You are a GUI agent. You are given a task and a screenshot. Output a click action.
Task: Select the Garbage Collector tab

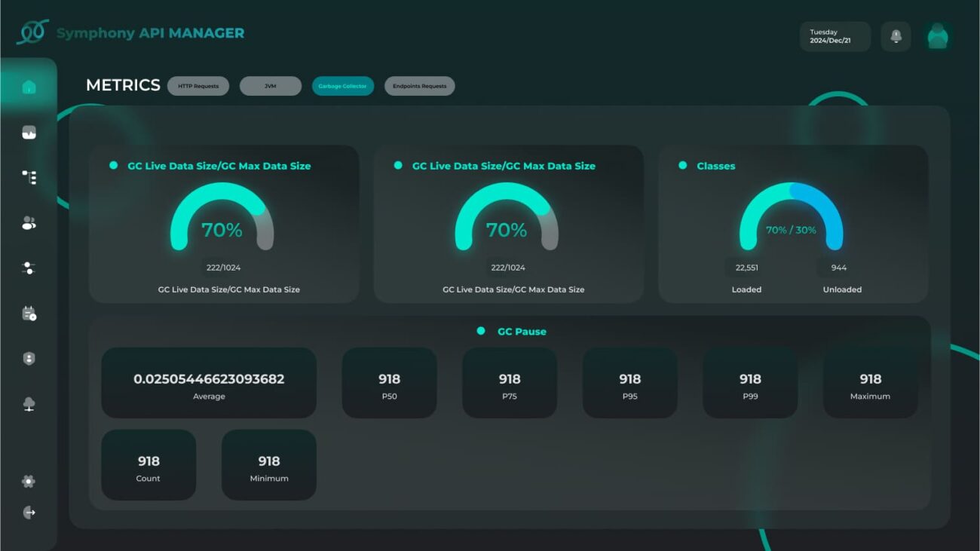pos(342,86)
